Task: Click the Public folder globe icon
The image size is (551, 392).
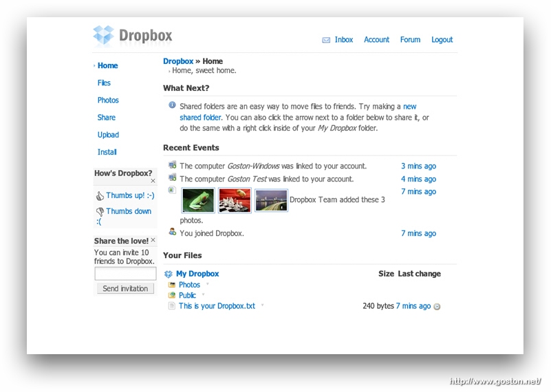Action: (x=172, y=295)
